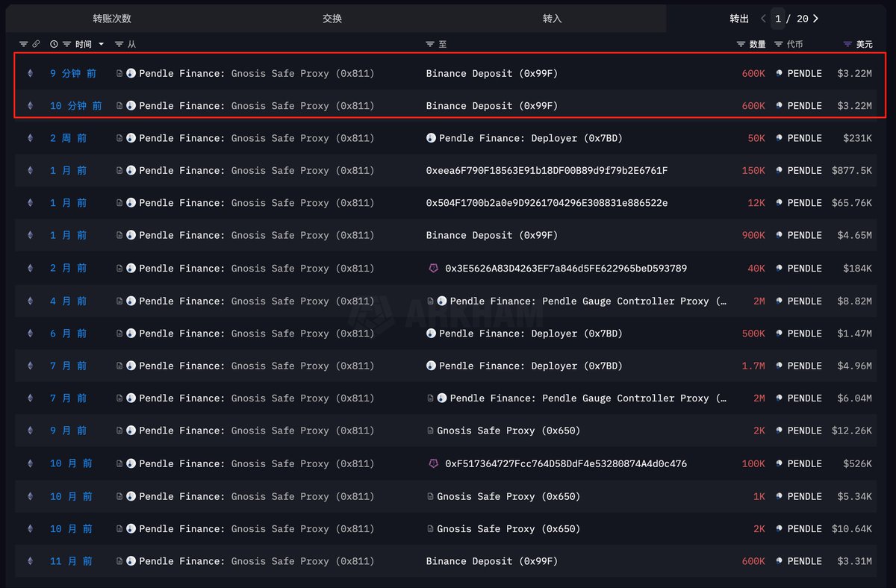This screenshot has height=588, width=896.
Task: Click the link icon in the table header
Action: (36, 45)
